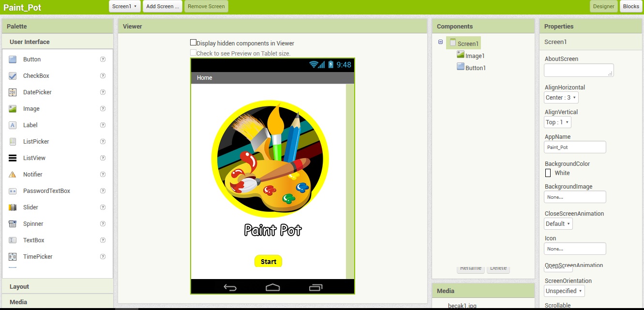Image resolution: width=644 pixels, height=310 pixels.
Task: Toggle the Scrollable property checkbox
Action: [547, 309]
